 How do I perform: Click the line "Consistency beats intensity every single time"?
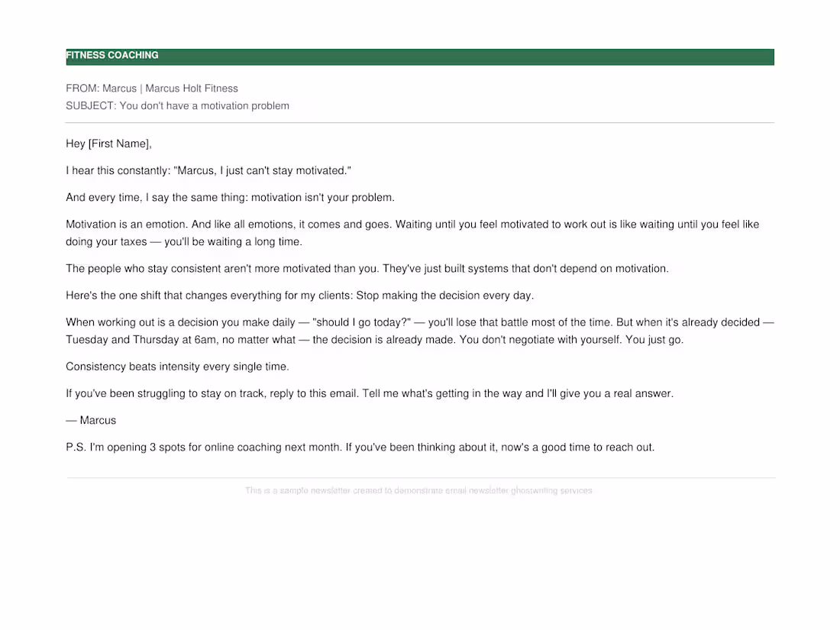click(x=177, y=367)
